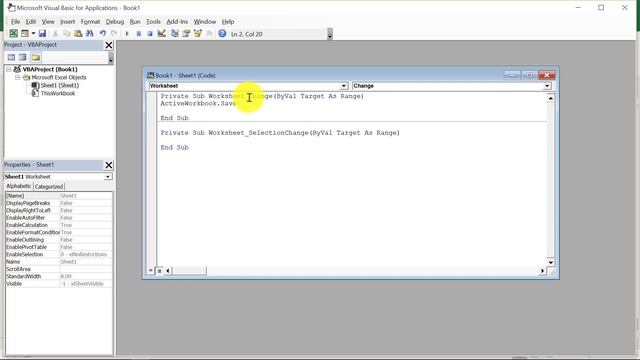Switch to the Alphabetic properties tab

(x=19, y=186)
